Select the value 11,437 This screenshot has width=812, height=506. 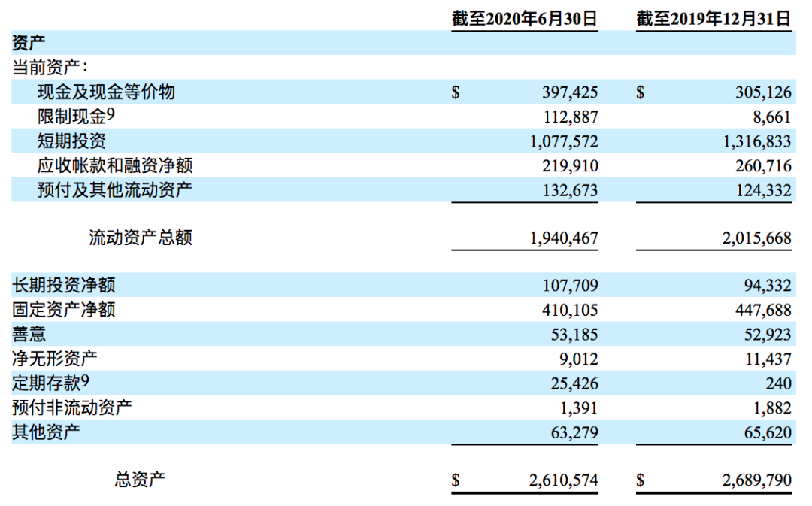pyautogui.click(x=768, y=359)
